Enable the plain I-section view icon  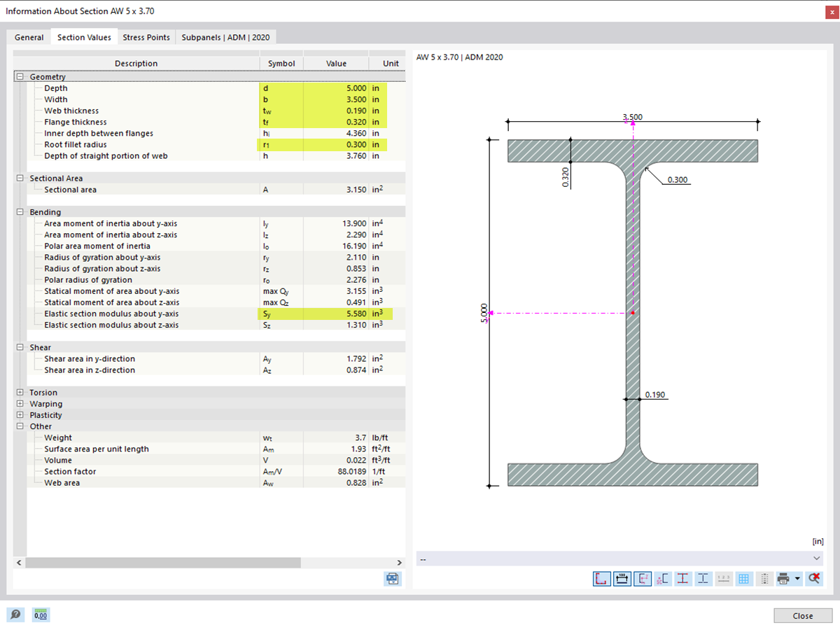(x=703, y=579)
